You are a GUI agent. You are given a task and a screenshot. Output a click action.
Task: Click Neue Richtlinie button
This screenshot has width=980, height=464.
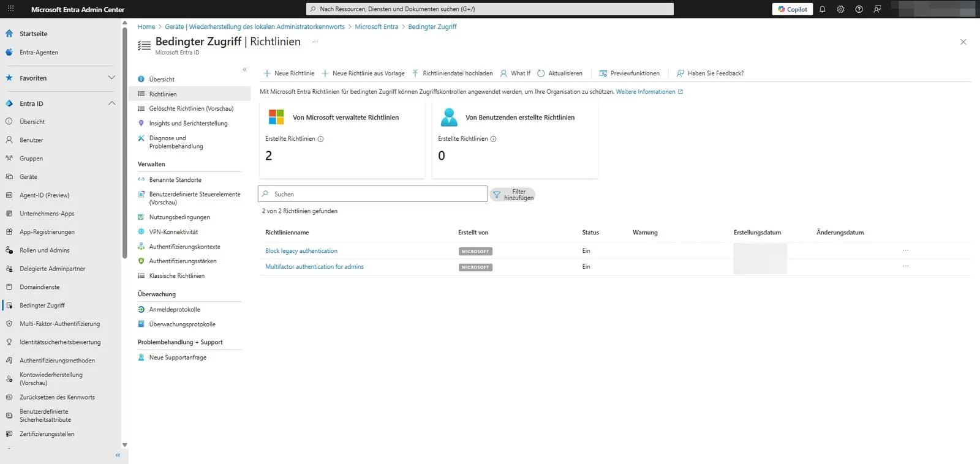pyautogui.click(x=288, y=73)
